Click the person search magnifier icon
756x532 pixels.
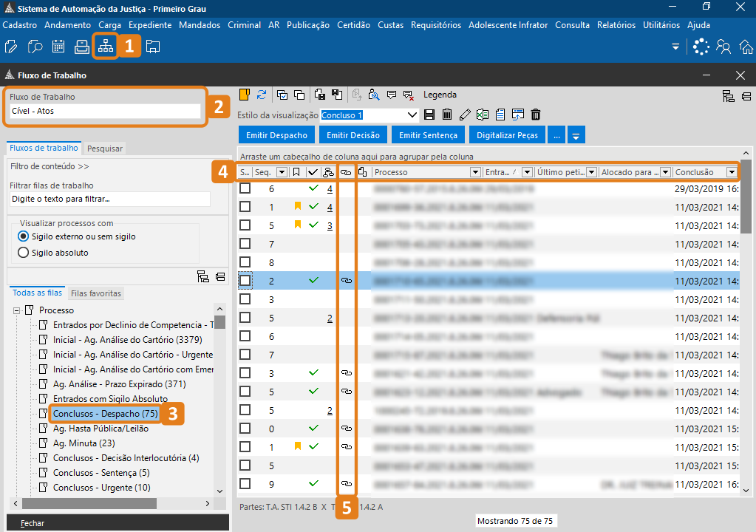[x=374, y=95]
